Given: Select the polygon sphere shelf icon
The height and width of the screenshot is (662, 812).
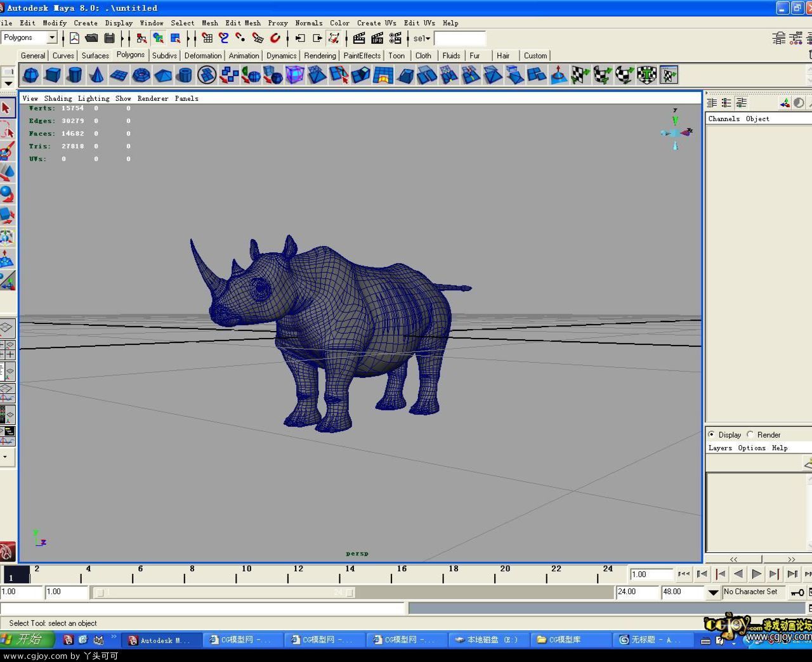Looking at the screenshot, I should 30,75.
